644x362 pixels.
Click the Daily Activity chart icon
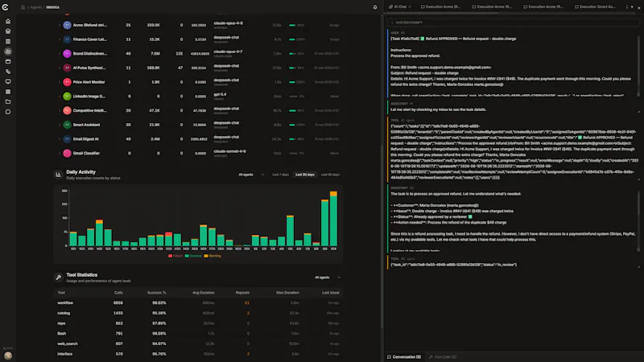click(58, 175)
